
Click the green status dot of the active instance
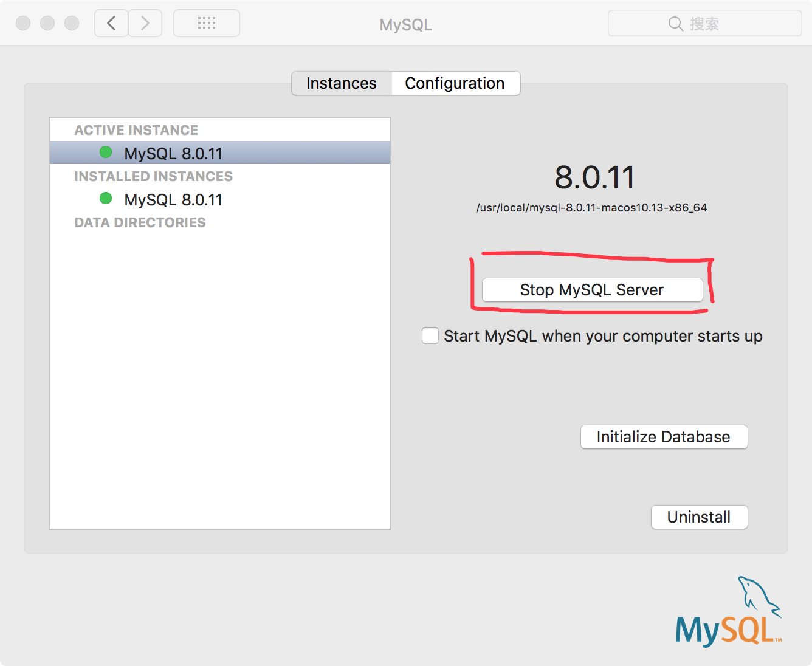(106, 152)
